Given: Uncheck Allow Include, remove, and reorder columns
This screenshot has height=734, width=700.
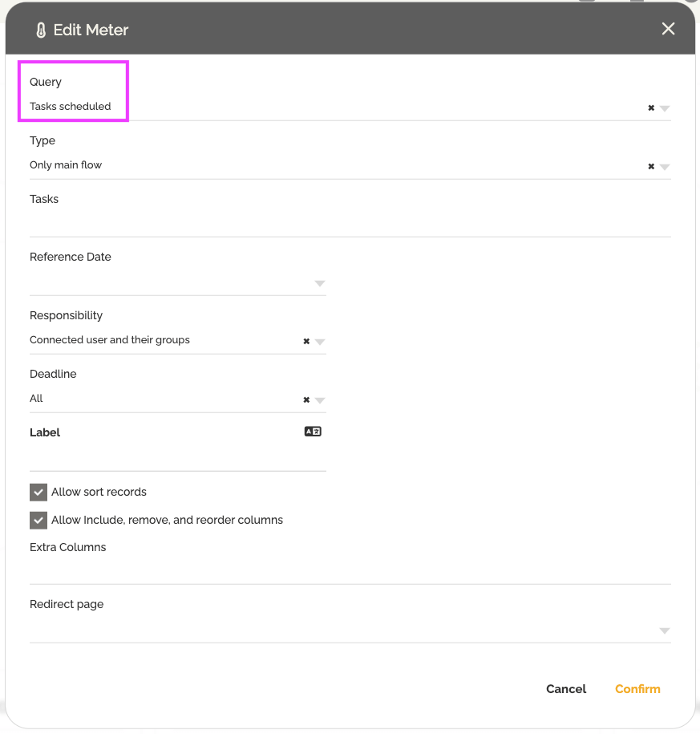Looking at the screenshot, I should [38, 521].
